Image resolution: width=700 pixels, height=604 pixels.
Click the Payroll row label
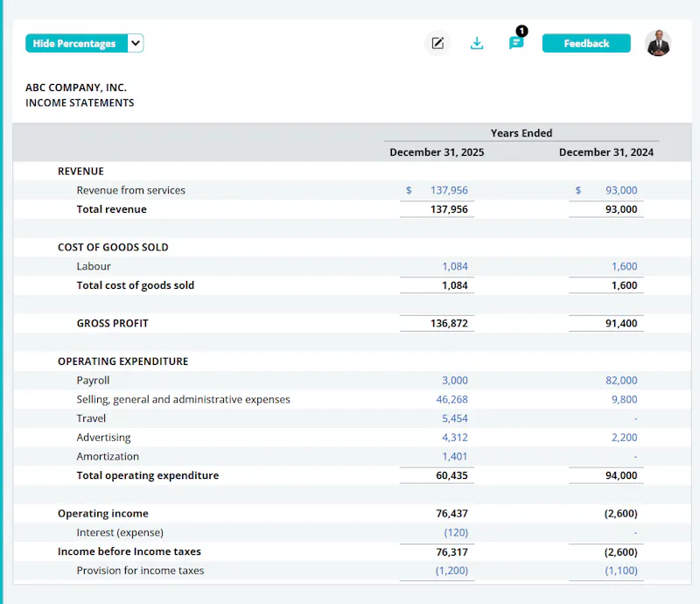[x=93, y=380]
